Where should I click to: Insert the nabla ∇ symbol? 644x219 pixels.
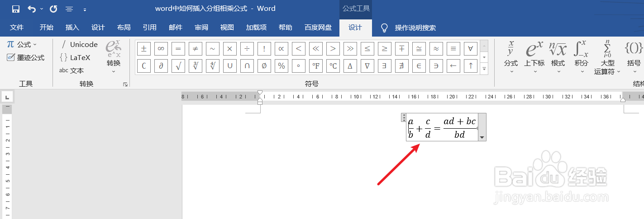point(367,66)
